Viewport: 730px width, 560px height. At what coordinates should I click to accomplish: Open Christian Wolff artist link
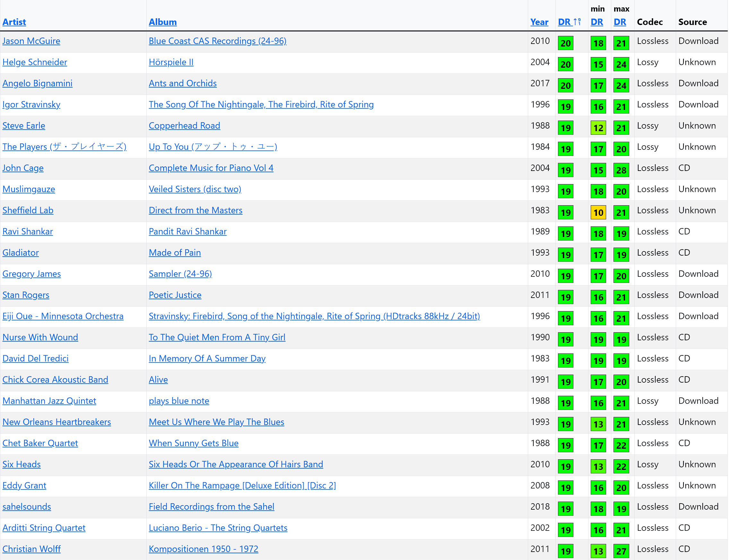tap(31, 549)
